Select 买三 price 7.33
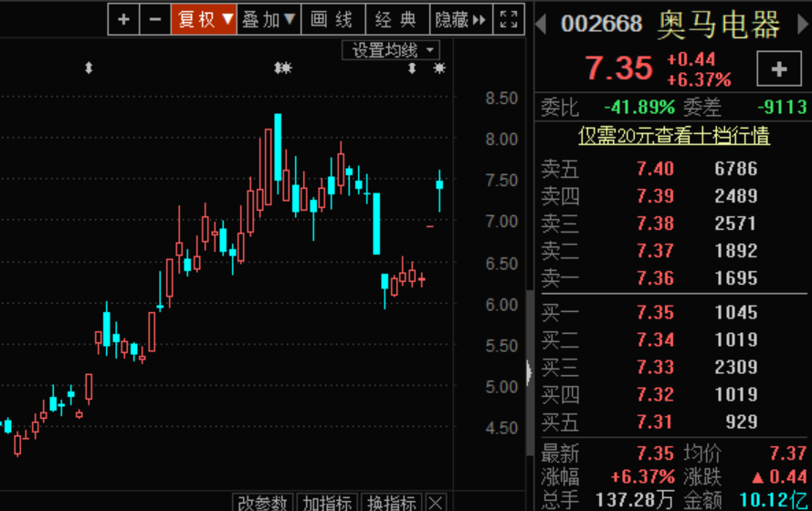 tap(655, 367)
